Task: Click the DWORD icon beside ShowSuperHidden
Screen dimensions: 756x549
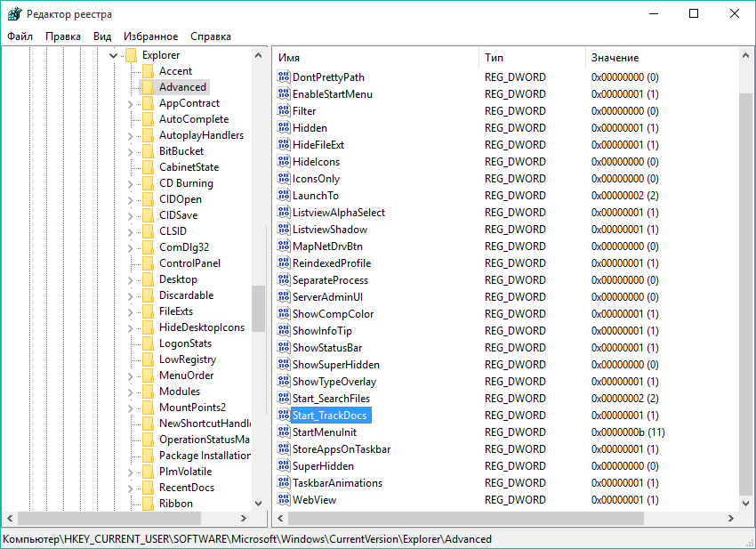Action: 284,365
